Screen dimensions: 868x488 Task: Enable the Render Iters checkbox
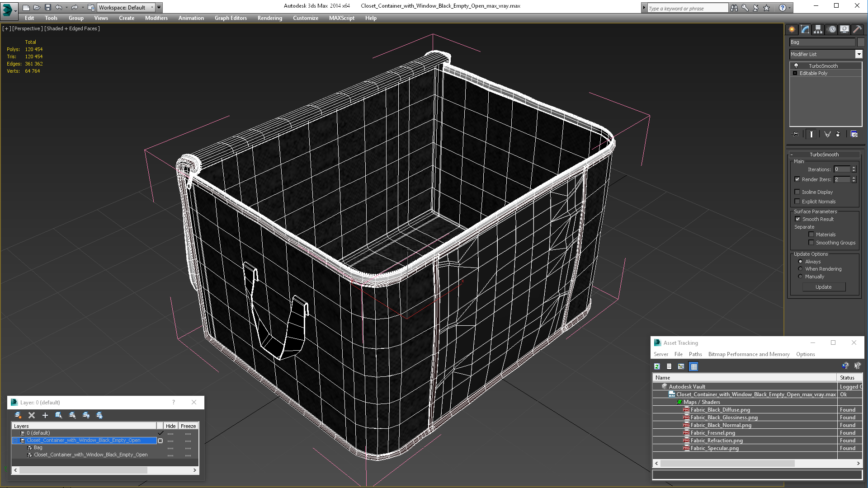click(x=797, y=179)
